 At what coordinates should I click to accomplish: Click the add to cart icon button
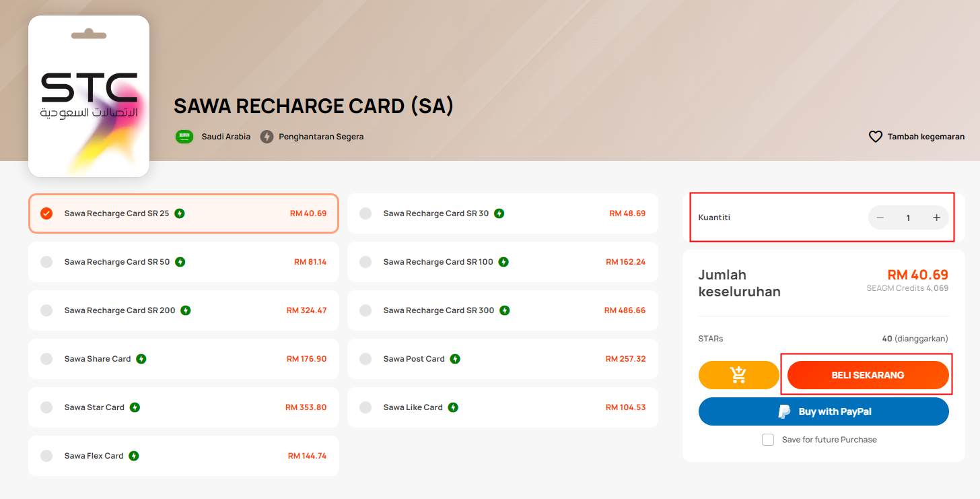pyautogui.click(x=738, y=375)
